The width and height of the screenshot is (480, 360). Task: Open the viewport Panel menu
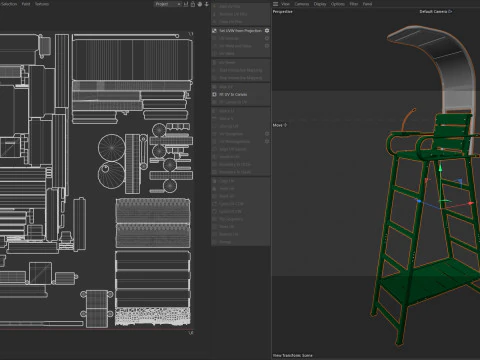coord(367,4)
